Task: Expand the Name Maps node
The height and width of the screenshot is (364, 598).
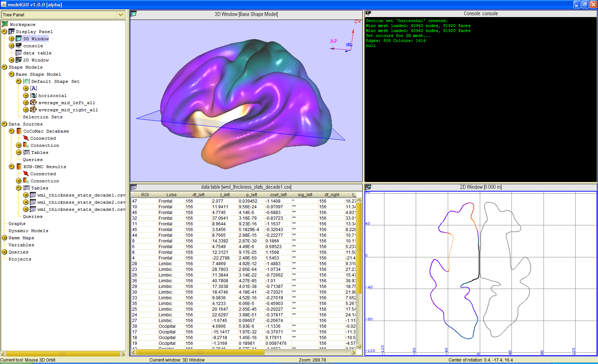Action: click(4, 238)
